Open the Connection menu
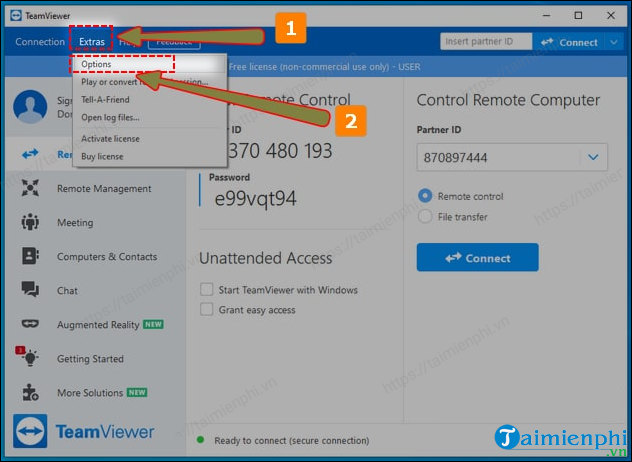This screenshot has height=462, width=632. (40, 42)
